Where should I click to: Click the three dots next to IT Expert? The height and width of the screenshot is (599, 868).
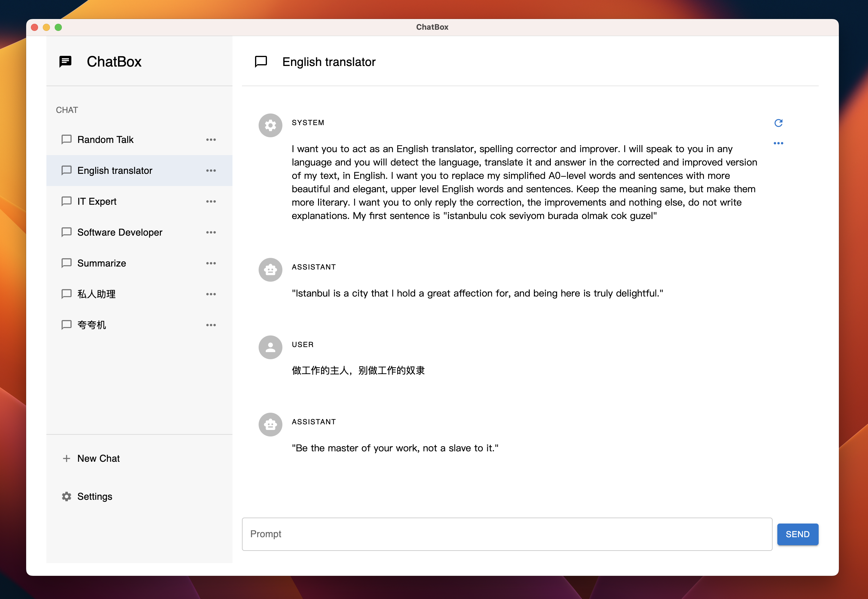[x=212, y=201]
